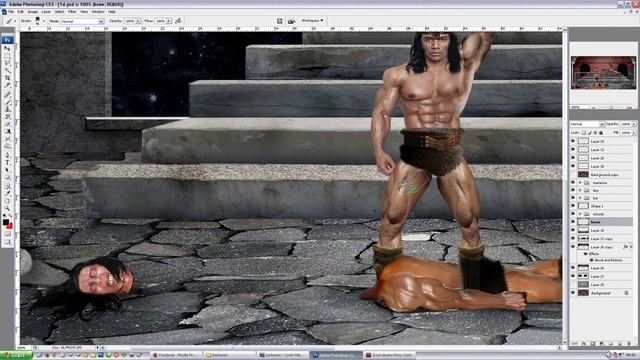640x360 pixels.
Task: Hide Layer 31 with its eye icon
Action: pyautogui.click(x=573, y=149)
